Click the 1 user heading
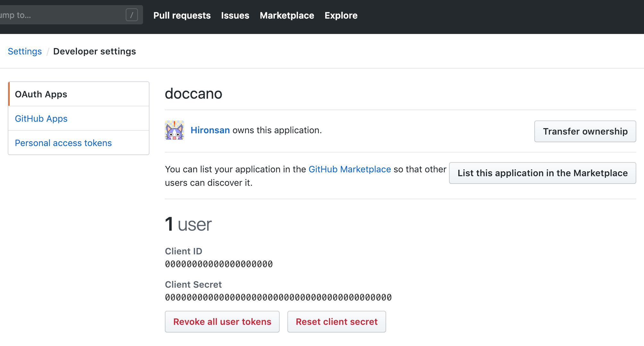 coord(188,224)
